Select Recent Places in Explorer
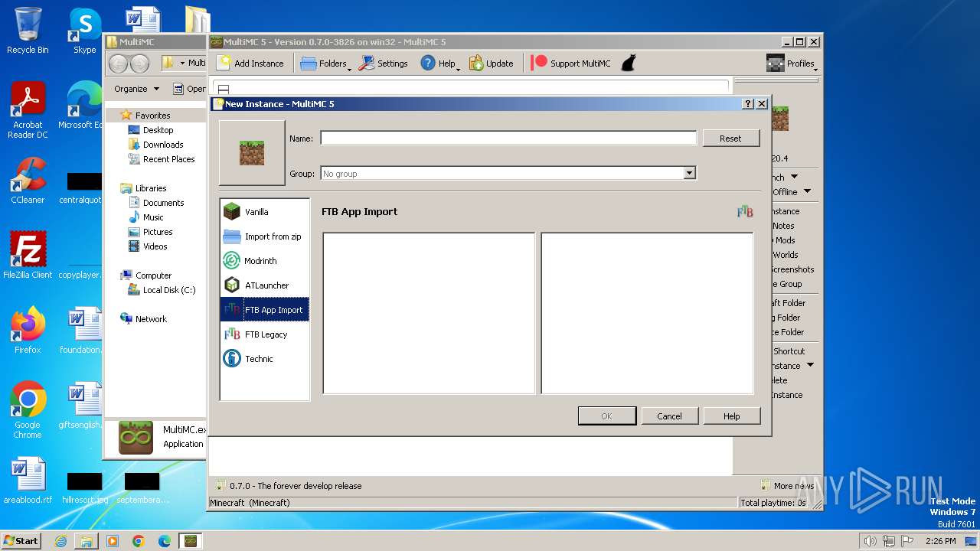Viewport: 980px width, 551px height. 168,159
